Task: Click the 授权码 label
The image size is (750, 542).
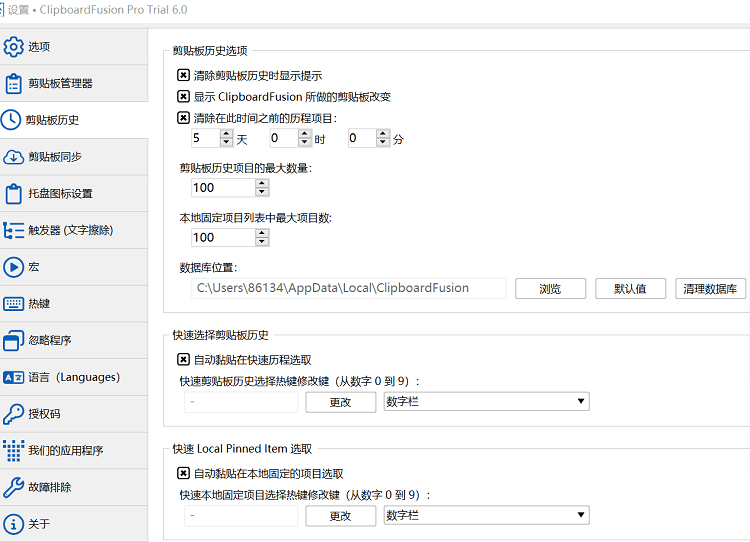Action: [x=44, y=414]
